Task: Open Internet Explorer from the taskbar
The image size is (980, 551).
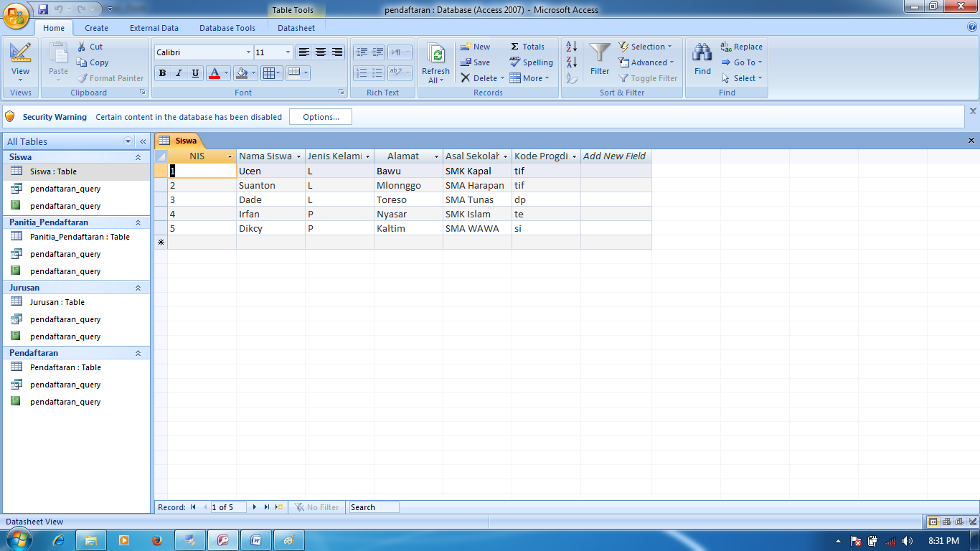Action: (x=59, y=540)
